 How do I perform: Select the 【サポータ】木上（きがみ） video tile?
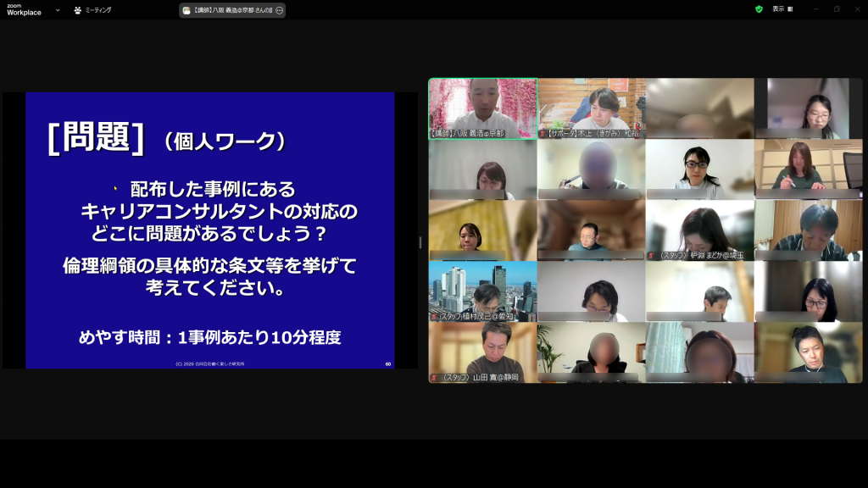click(591, 108)
